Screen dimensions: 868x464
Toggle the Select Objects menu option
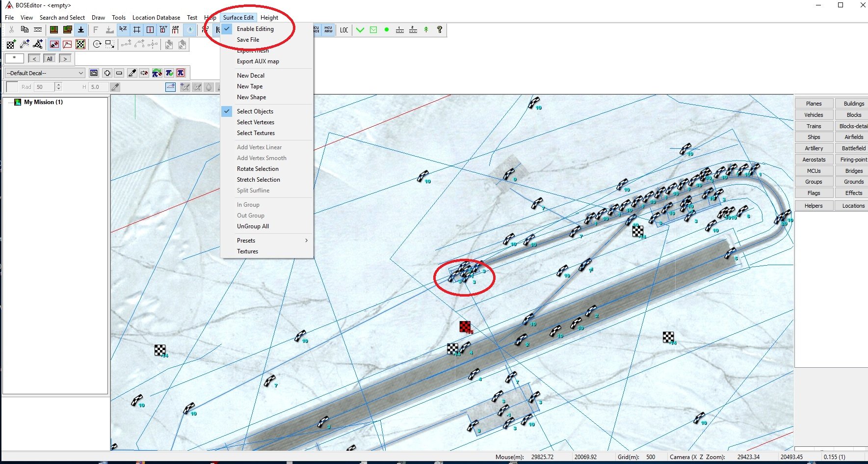[x=255, y=111]
